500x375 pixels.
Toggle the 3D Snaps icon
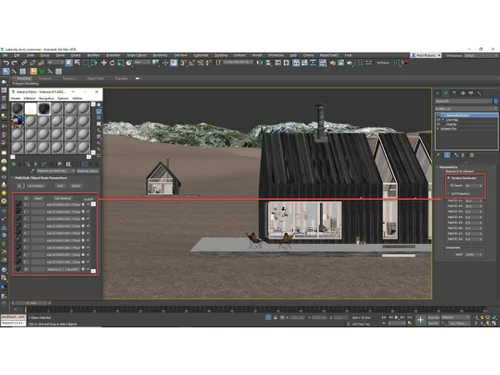pyautogui.click(x=183, y=63)
